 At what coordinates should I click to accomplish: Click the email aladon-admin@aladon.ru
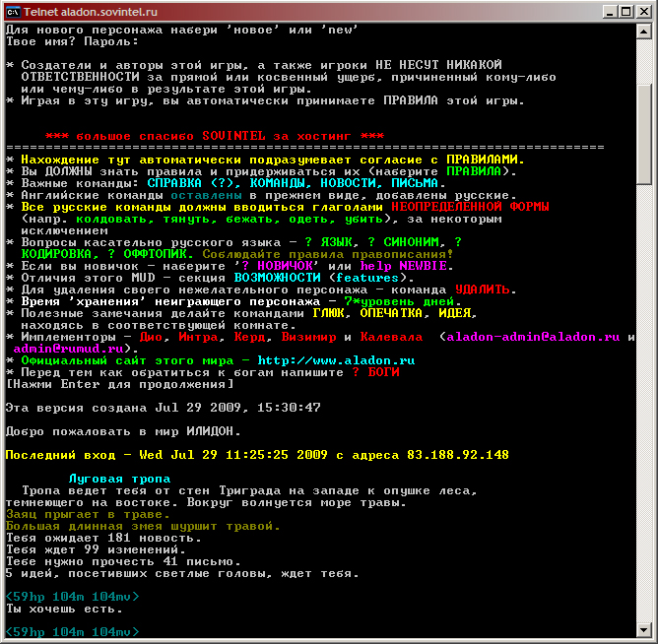tap(533, 337)
